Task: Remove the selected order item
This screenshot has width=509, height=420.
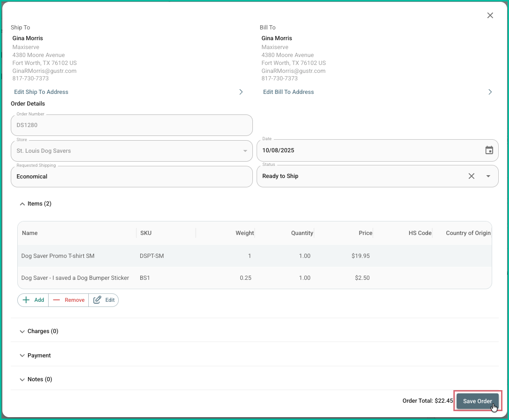Action: (x=69, y=300)
